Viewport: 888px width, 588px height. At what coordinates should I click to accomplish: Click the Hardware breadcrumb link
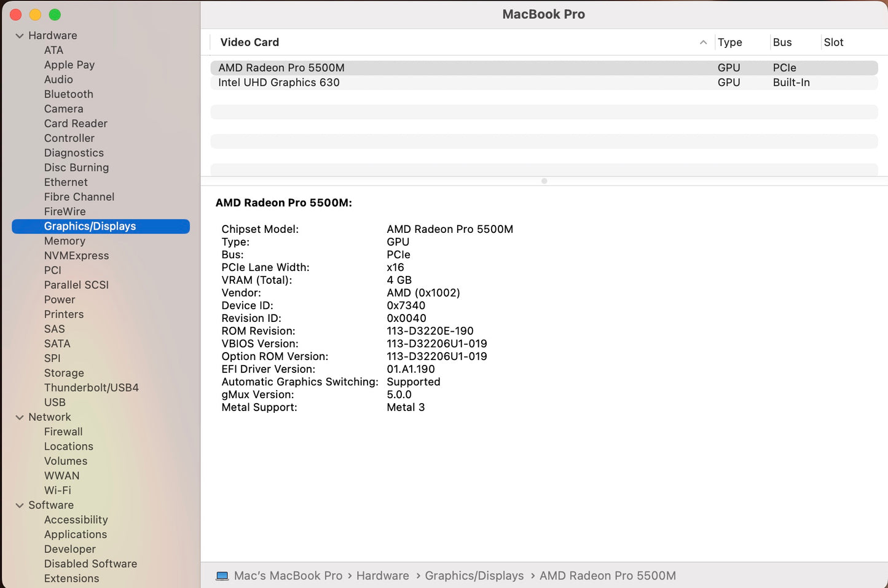pyautogui.click(x=382, y=576)
